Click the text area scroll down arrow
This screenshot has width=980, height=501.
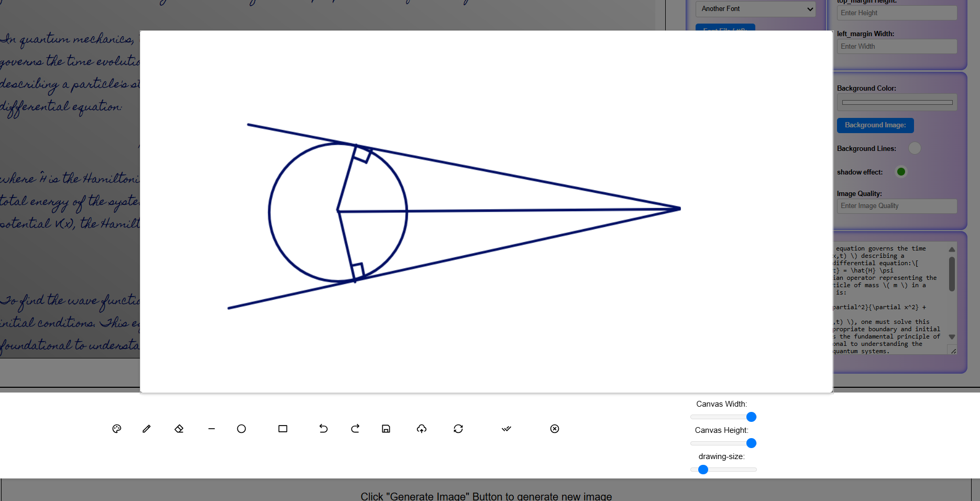pyautogui.click(x=952, y=337)
